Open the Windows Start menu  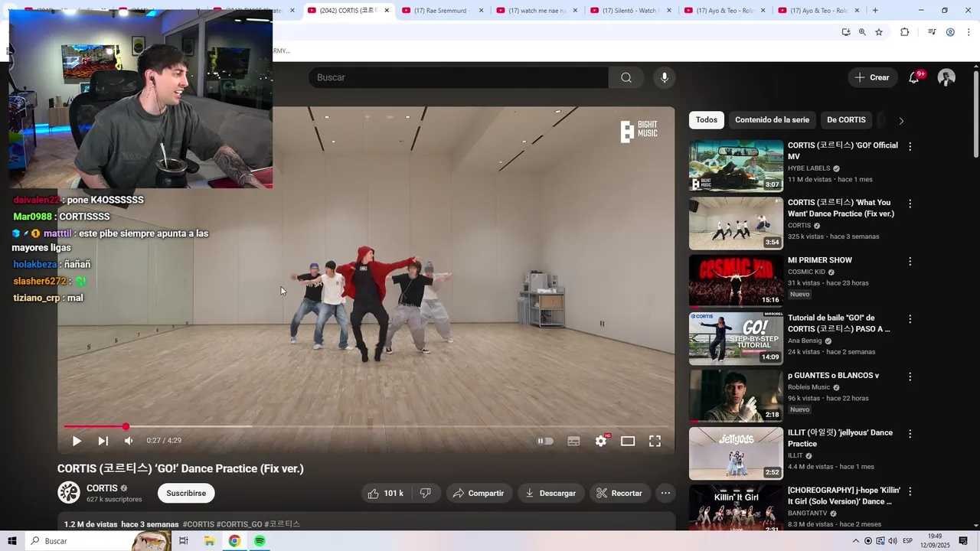(x=12, y=541)
